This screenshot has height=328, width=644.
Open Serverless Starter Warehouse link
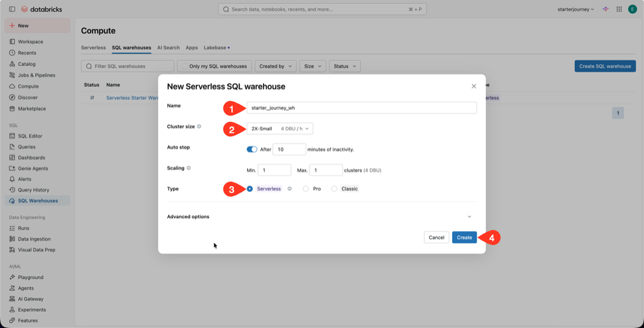(x=133, y=97)
